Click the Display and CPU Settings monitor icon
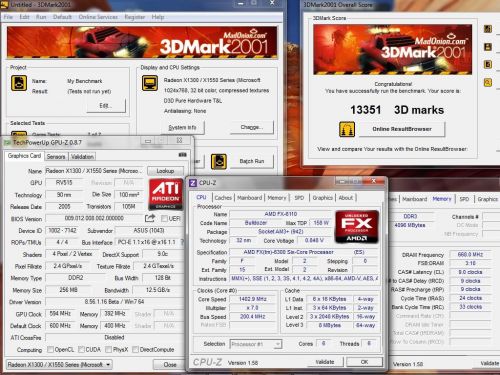 tap(150, 83)
